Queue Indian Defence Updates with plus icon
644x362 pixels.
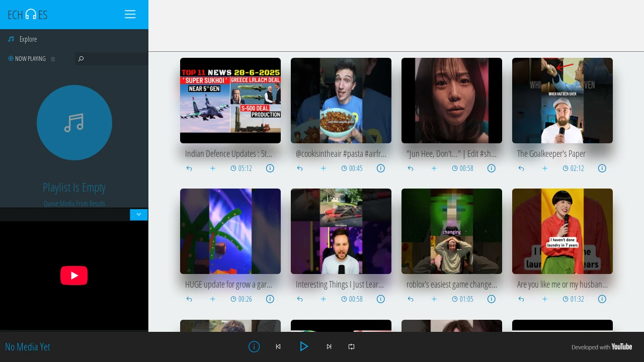213,168
